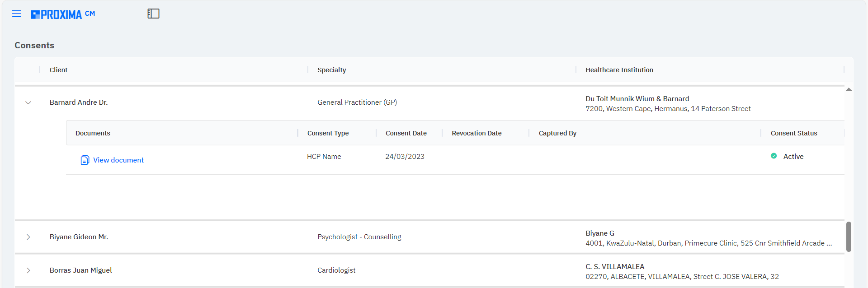This screenshot has height=288, width=868.
Task: Click the Captured By column header
Action: click(557, 133)
